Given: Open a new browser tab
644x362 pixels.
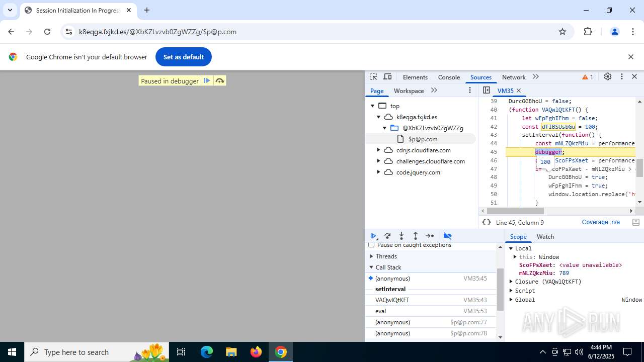Looking at the screenshot, I should click(x=147, y=10).
